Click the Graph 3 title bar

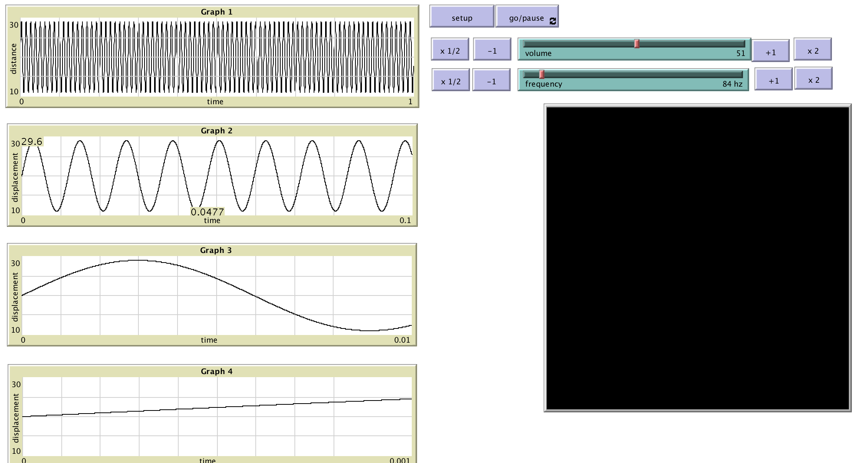(x=216, y=250)
